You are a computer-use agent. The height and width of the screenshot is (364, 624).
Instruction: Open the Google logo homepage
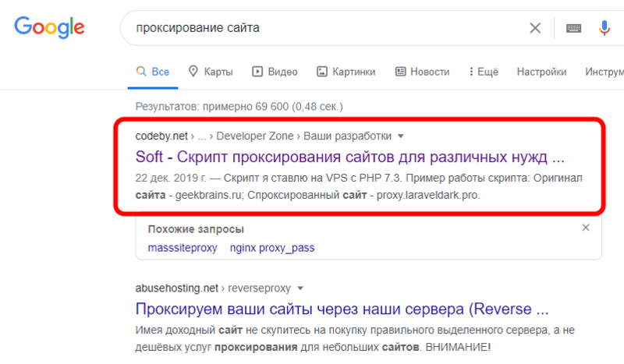(49, 27)
